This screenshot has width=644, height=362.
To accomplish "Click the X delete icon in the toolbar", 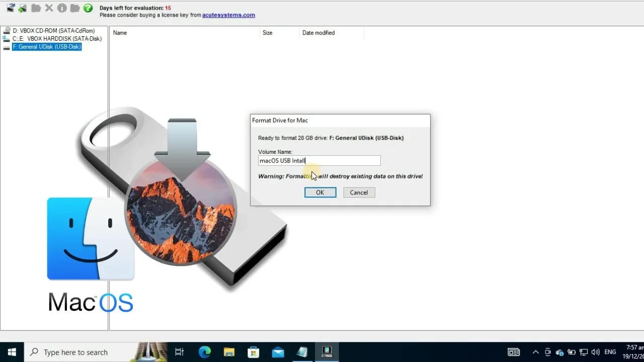I will click(x=48, y=8).
